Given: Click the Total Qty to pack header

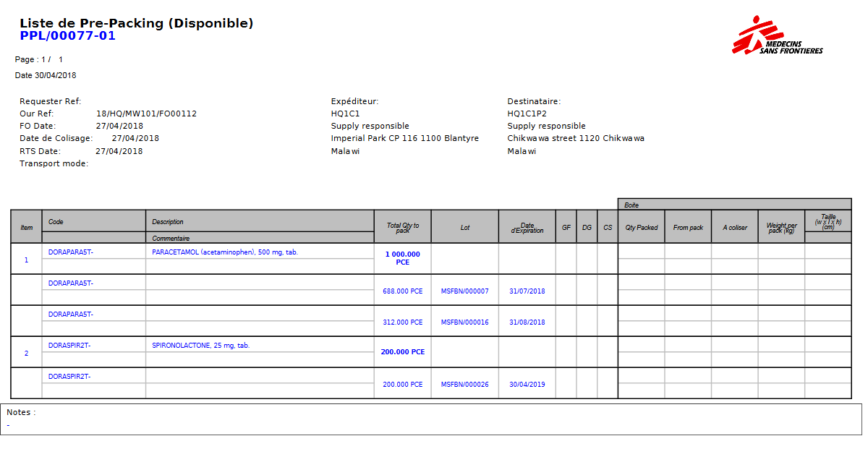Looking at the screenshot, I should click(x=402, y=228).
